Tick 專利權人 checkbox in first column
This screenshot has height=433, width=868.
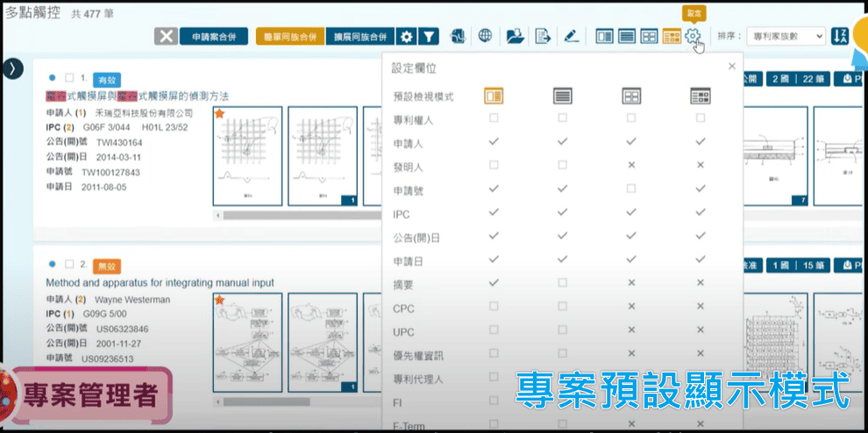tap(494, 117)
